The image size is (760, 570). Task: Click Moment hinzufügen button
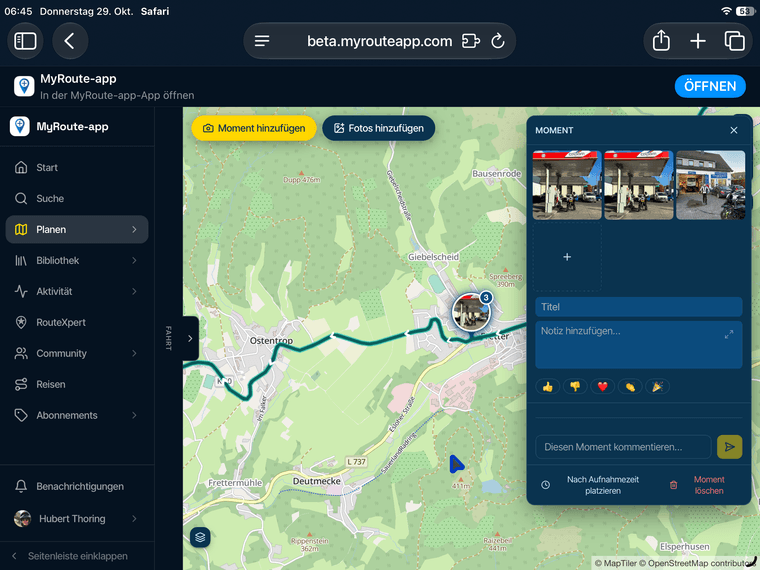254,128
